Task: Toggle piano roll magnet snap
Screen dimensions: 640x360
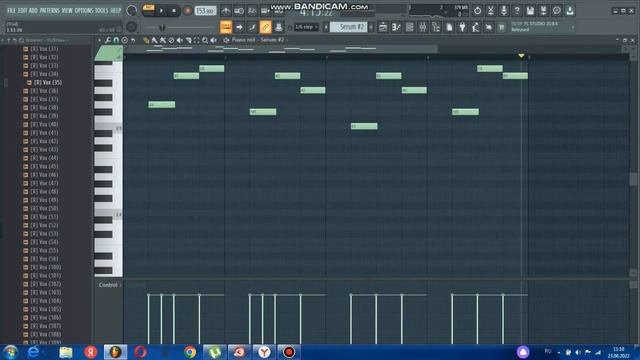Action: [x=116, y=40]
